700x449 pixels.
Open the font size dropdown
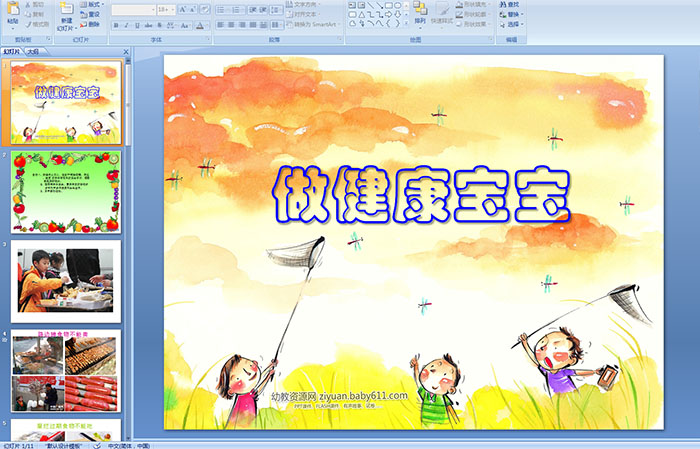pyautogui.click(x=173, y=9)
